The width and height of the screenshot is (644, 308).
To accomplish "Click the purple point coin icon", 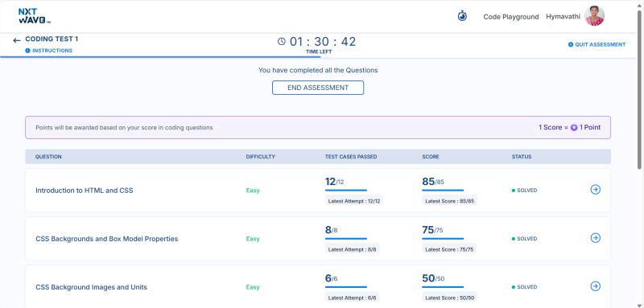I will coord(574,128).
